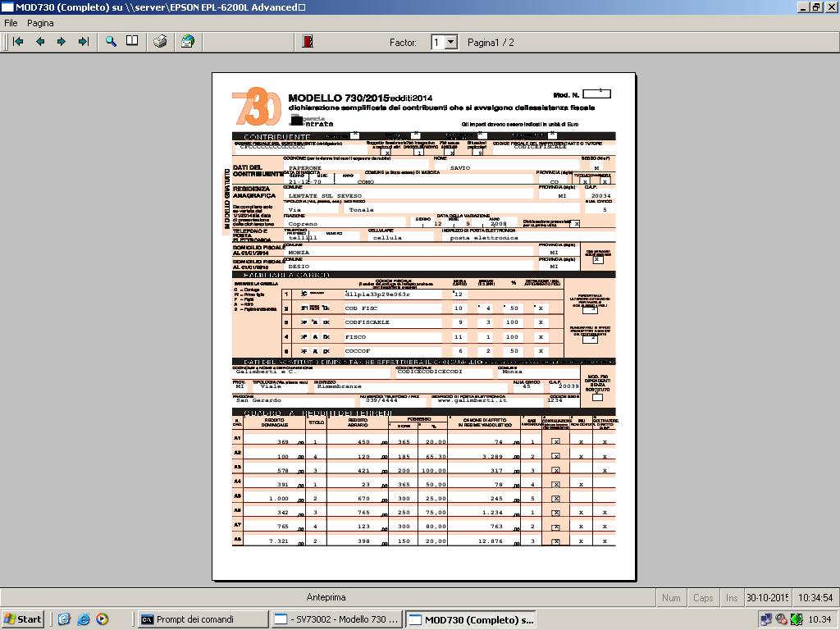Screen dimensions: 840x630
Task: Launch Internet Explorer from the quick launch bar
Action: click(83, 619)
